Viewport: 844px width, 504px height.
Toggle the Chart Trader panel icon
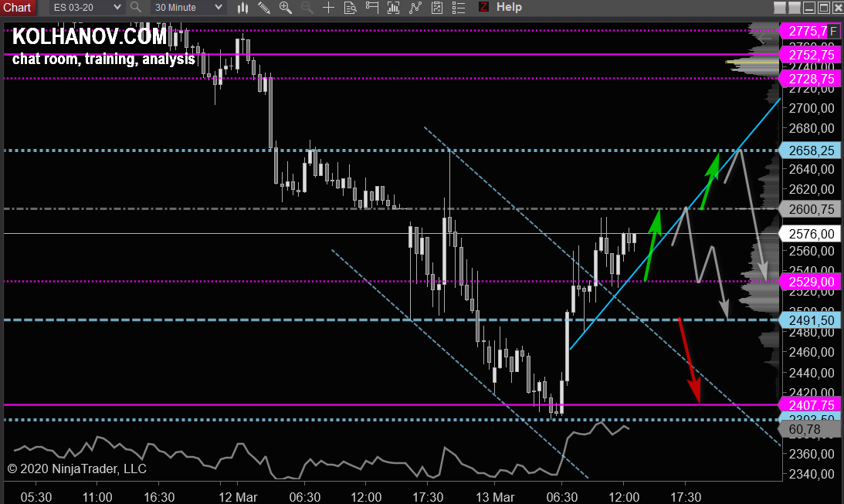[x=372, y=8]
